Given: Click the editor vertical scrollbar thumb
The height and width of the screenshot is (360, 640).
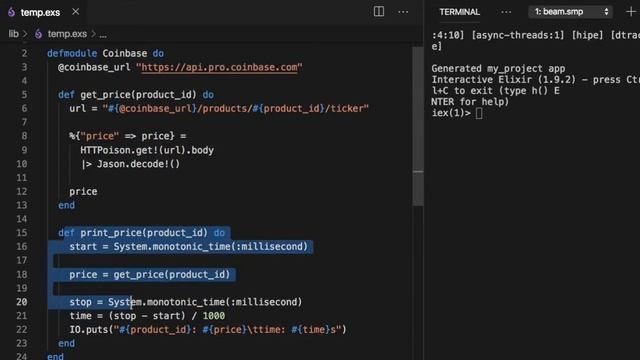Looking at the screenshot, I should [418, 127].
